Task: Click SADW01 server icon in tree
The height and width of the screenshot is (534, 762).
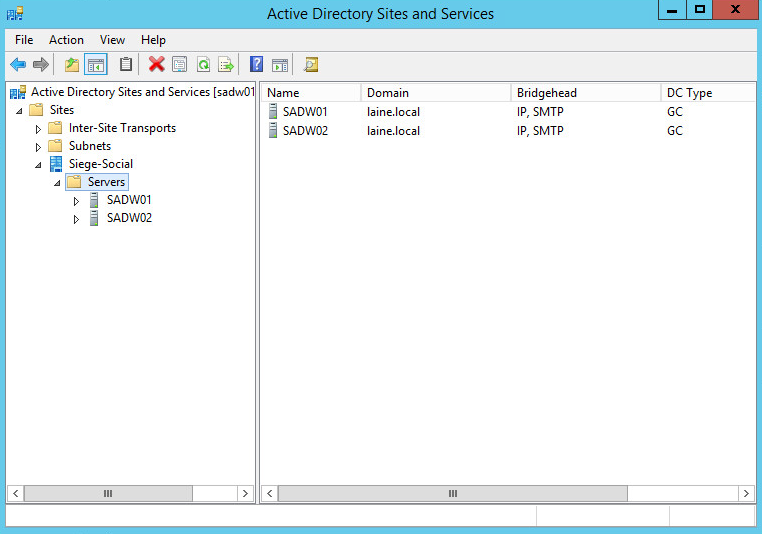Action: pyautogui.click(x=94, y=200)
